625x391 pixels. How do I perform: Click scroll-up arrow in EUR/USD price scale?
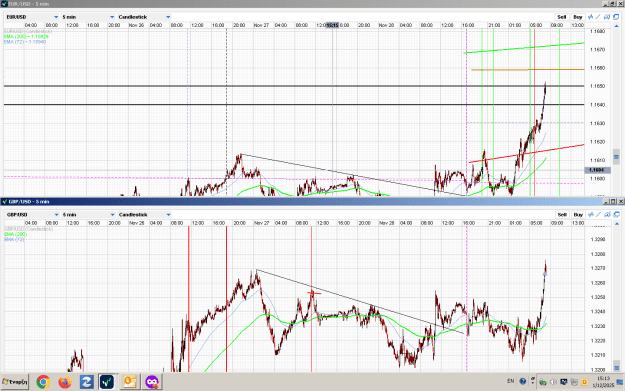coord(616,25)
